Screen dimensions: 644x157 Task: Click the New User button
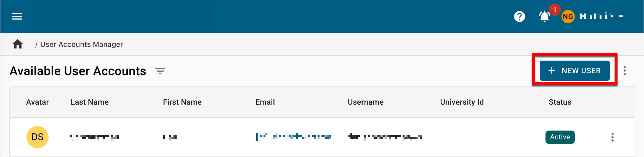(x=574, y=71)
